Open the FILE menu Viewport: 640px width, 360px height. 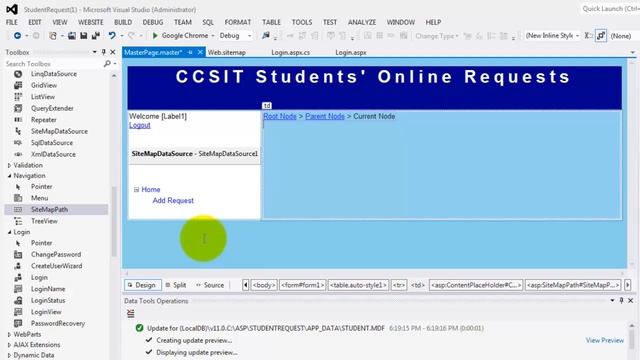pyautogui.click(x=11, y=22)
